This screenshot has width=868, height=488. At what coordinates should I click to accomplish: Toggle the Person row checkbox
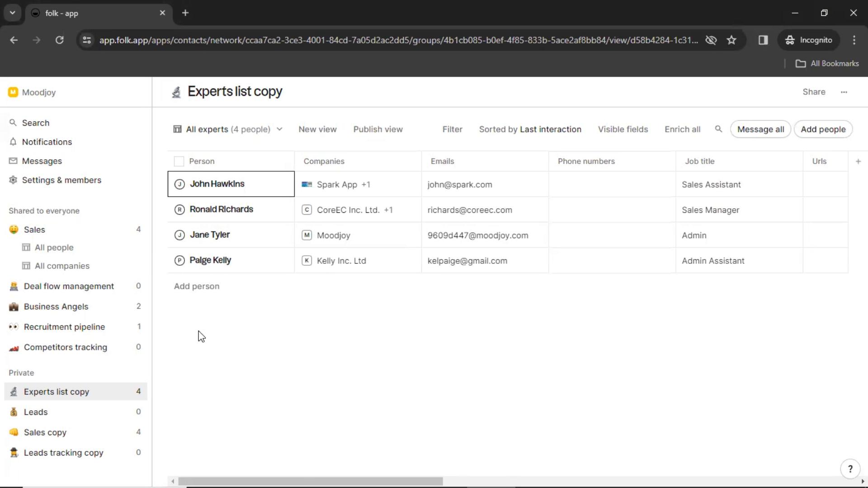tap(179, 161)
